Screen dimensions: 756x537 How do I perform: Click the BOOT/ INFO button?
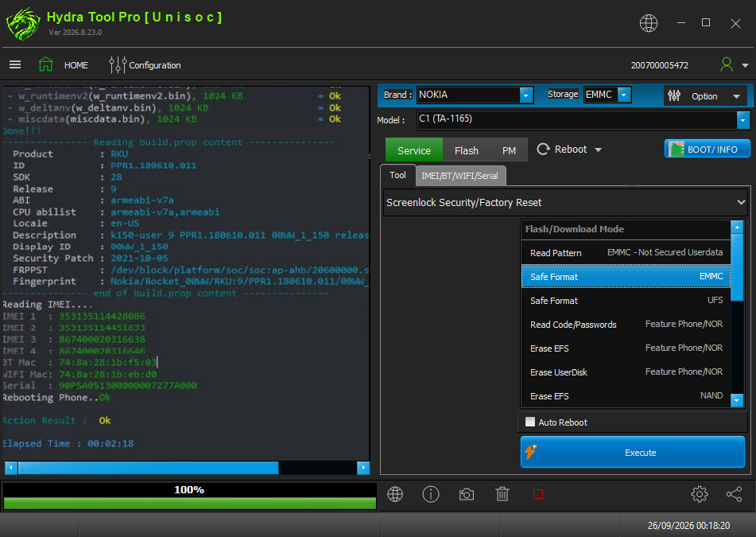(707, 149)
